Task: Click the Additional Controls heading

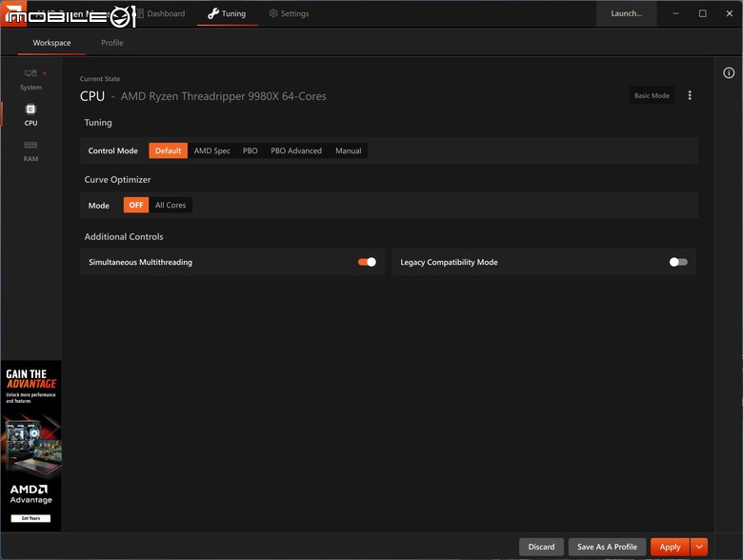Action: tap(124, 236)
